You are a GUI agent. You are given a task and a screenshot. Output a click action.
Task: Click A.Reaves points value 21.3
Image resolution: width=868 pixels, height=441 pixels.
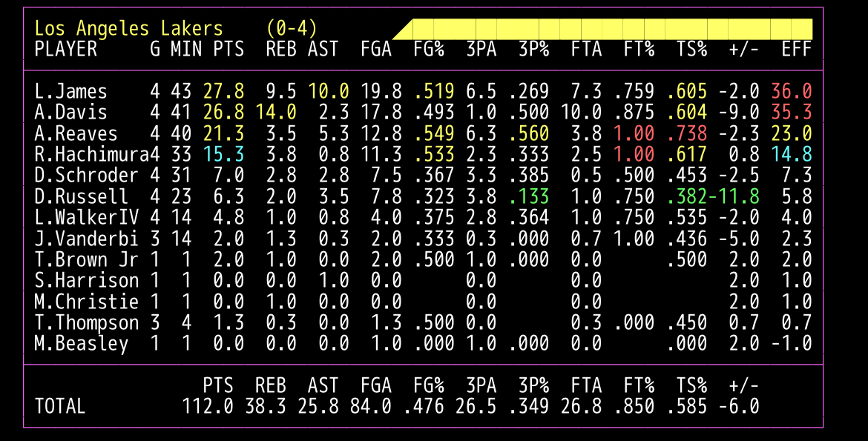coord(223,133)
